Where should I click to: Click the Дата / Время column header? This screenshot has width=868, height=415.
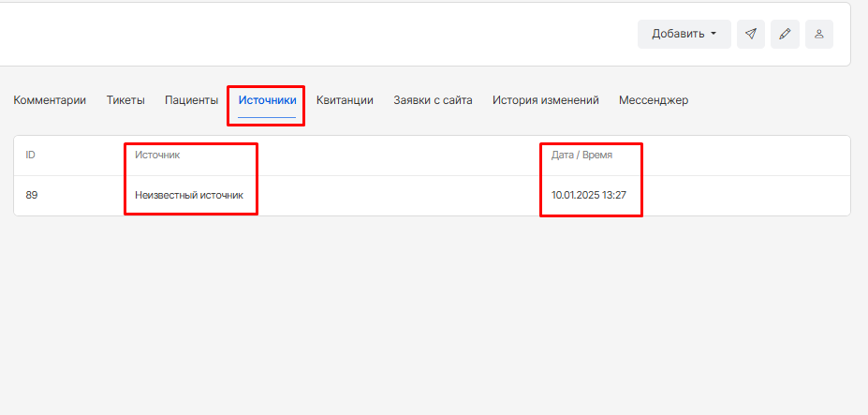coord(581,156)
